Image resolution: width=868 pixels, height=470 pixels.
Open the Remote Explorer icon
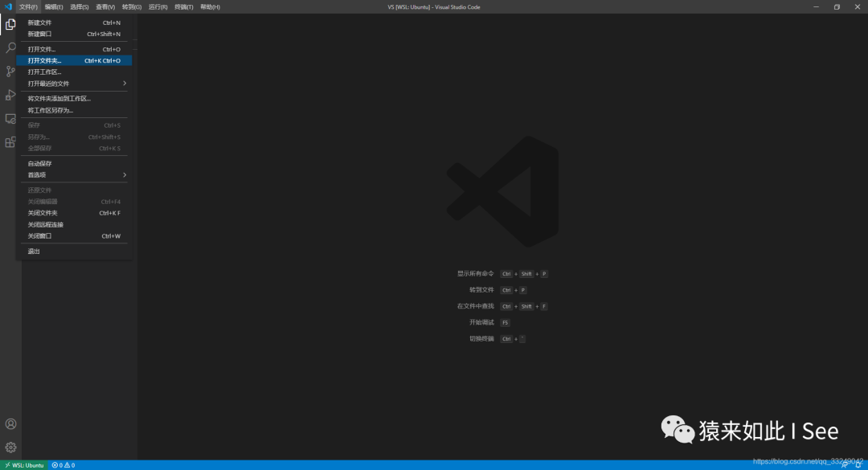[x=10, y=119]
